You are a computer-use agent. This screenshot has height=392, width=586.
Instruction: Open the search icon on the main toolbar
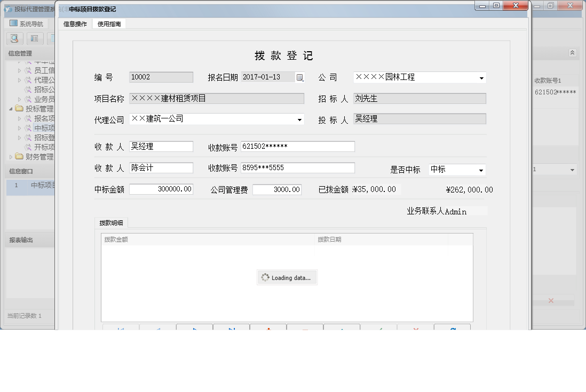(x=14, y=38)
